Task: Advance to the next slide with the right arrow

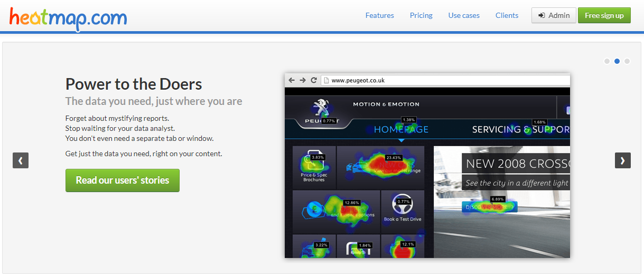Action: (623, 160)
